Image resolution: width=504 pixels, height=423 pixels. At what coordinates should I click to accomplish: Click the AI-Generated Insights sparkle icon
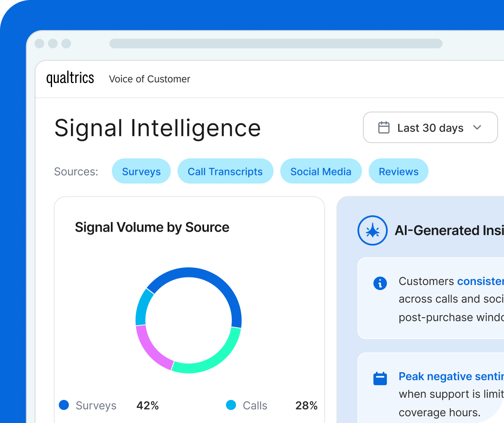coord(372,230)
